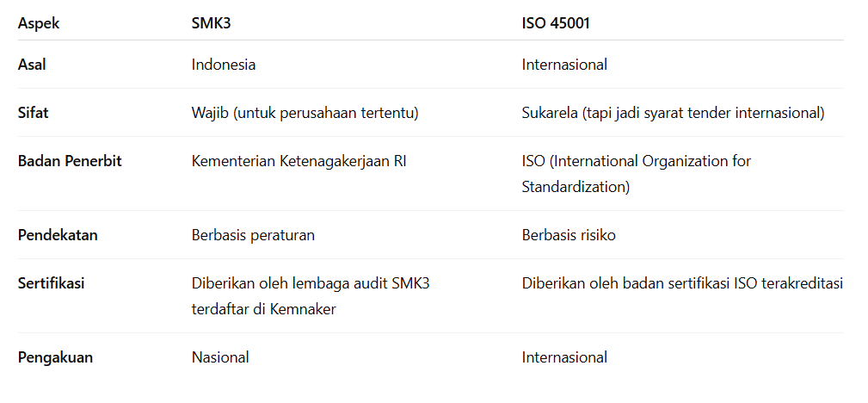Image resolution: width=868 pixels, height=403 pixels.
Task: Click the "Berbasis risiko" cell
Action: [x=569, y=235]
